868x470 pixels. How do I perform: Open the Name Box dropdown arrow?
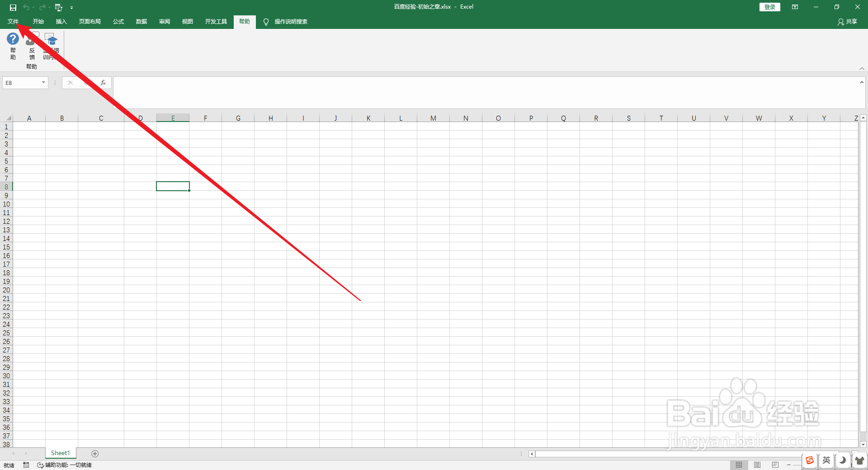coord(44,83)
